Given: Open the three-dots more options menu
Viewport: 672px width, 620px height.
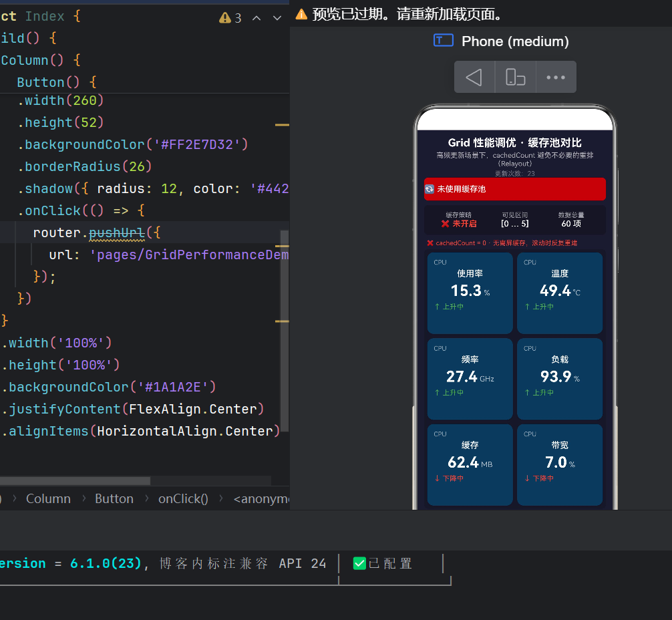Looking at the screenshot, I should pyautogui.click(x=556, y=77).
